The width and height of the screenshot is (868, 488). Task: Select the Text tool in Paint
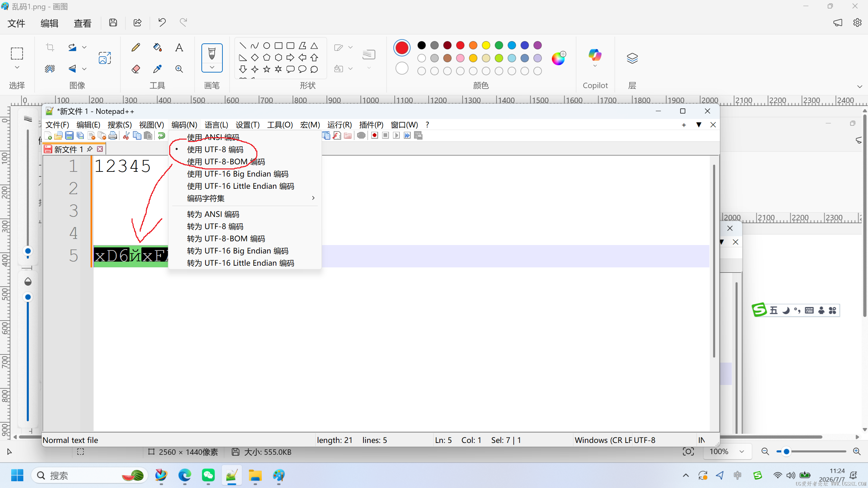tap(179, 47)
